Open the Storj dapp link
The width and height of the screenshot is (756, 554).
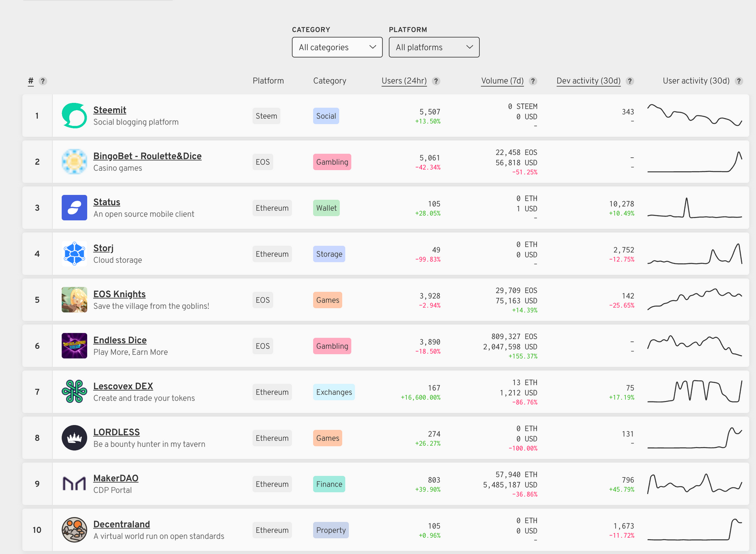click(103, 248)
